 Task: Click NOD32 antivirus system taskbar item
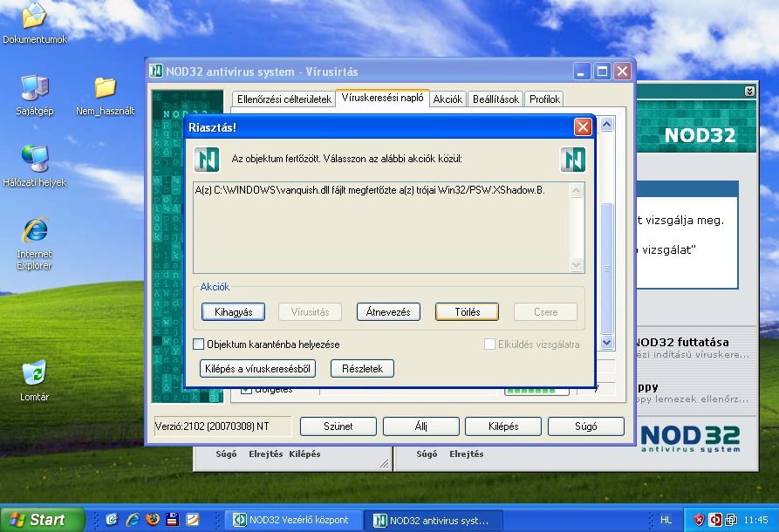coord(434,520)
